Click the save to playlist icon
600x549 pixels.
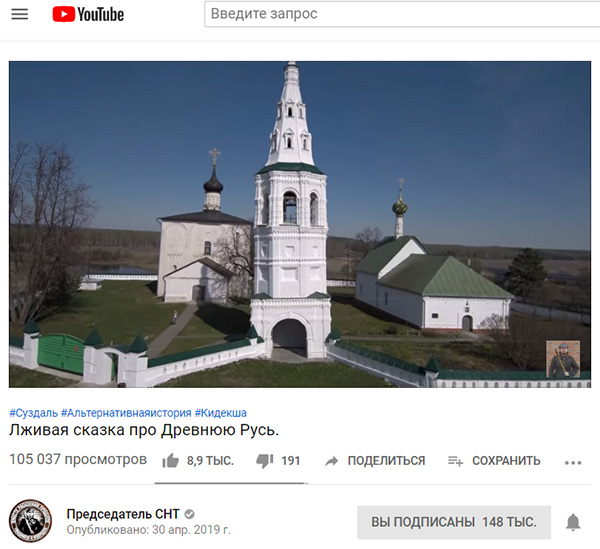coord(455,461)
